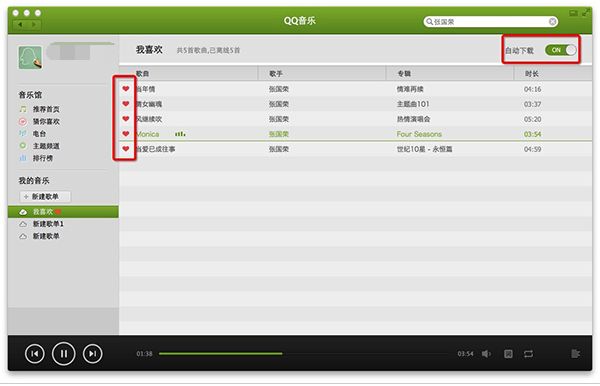Click the duration 03:54 of Monica
The image size is (600, 386).
click(x=532, y=134)
